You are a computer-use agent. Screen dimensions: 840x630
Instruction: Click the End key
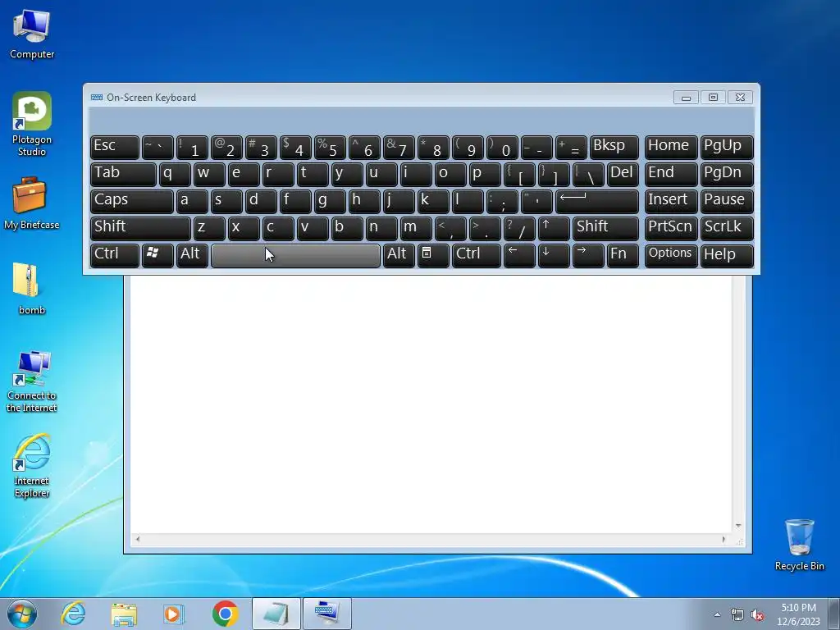pyautogui.click(x=671, y=175)
